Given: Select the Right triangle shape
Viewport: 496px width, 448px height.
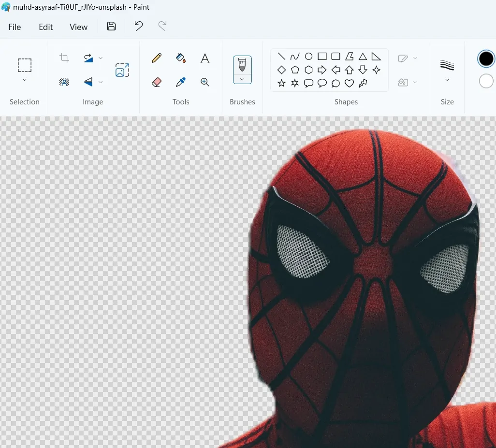Looking at the screenshot, I should pyautogui.click(x=376, y=56).
